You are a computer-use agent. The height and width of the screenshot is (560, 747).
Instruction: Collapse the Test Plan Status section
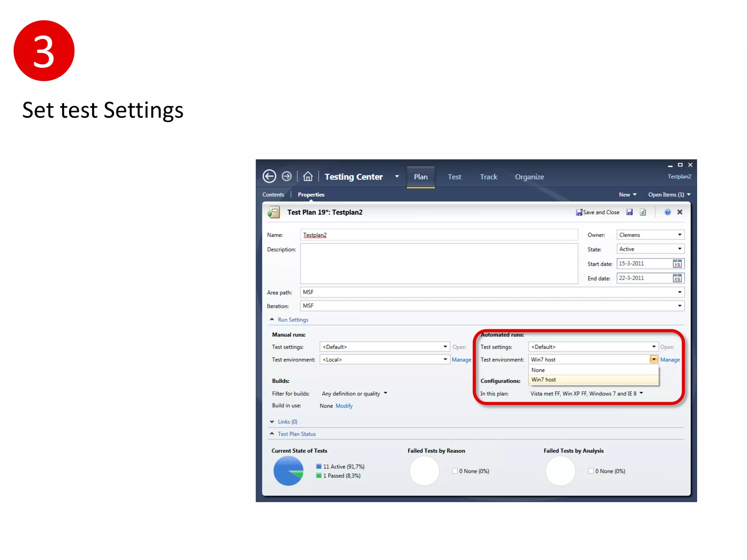click(x=272, y=434)
